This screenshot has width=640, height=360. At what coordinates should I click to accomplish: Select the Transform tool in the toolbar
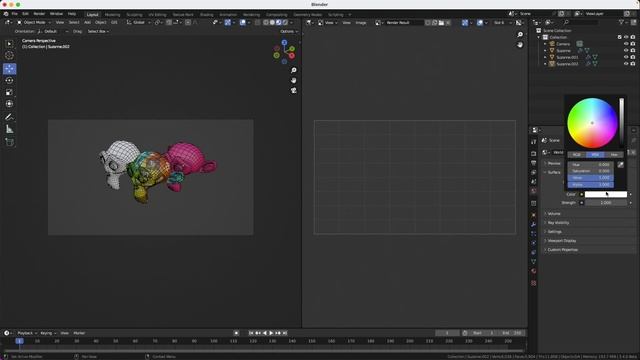pyautogui.click(x=9, y=104)
